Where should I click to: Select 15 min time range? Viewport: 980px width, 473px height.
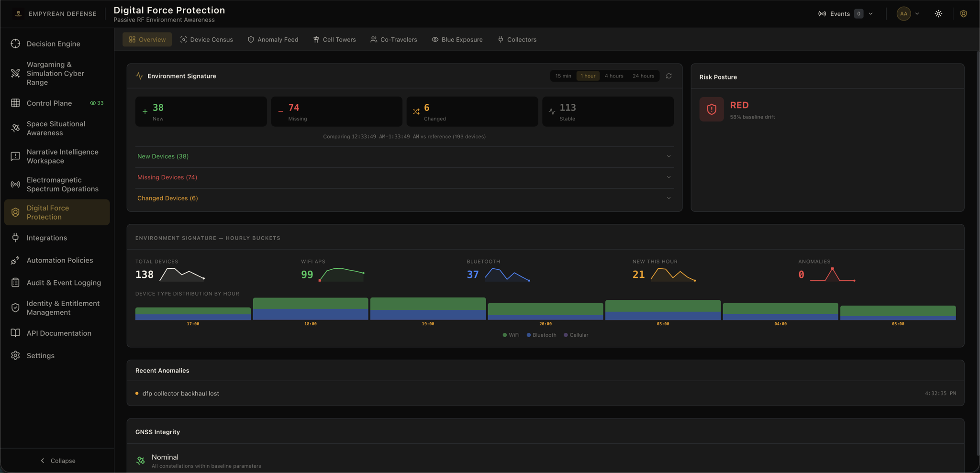563,76
